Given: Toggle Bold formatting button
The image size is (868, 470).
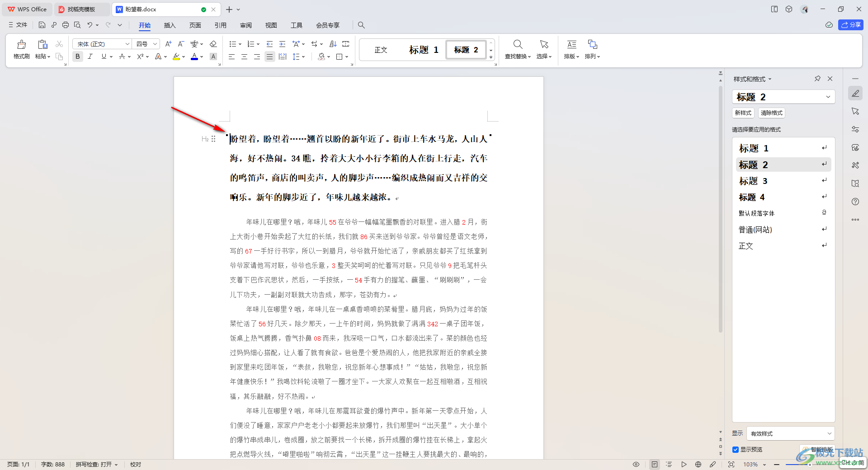Looking at the screenshot, I should pyautogui.click(x=78, y=56).
